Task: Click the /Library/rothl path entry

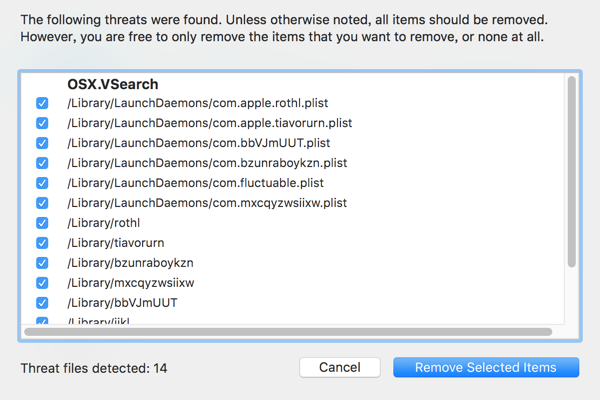Action: tap(99, 223)
